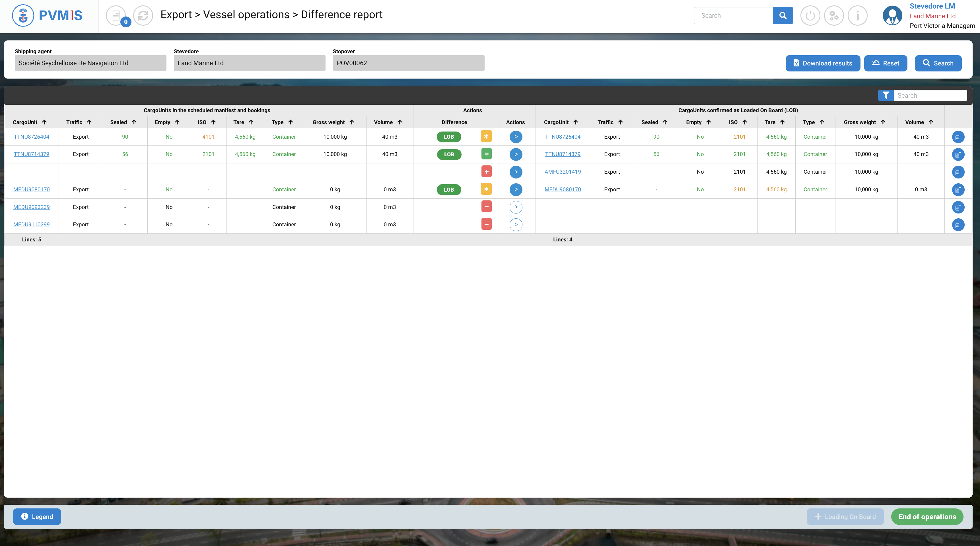The height and width of the screenshot is (546, 980).
Task: Sort LOB table by ISO column
Action: pyautogui.click(x=744, y=122)
